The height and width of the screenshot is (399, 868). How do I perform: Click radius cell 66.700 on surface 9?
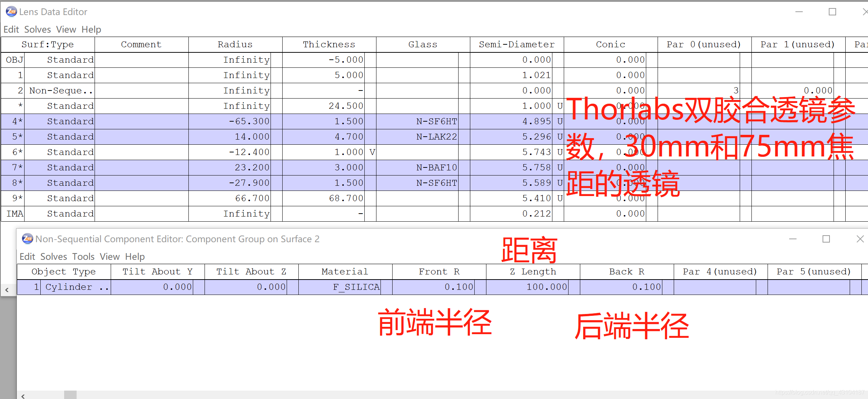(x=230, y=198)
